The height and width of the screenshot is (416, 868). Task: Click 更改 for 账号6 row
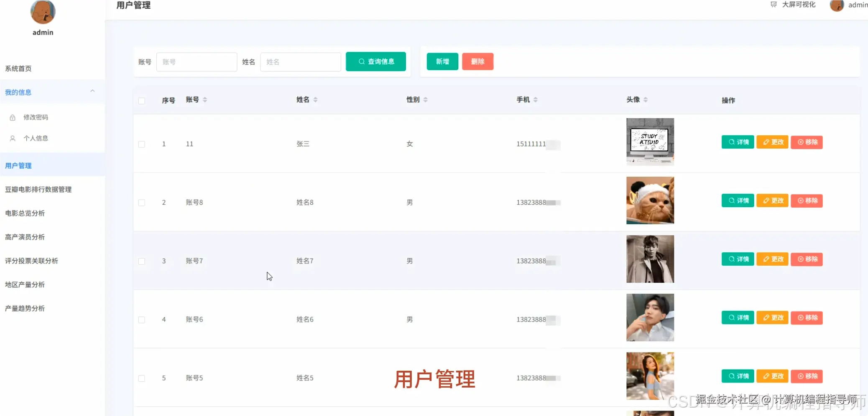pyautogui.click(x=773, y=317)
